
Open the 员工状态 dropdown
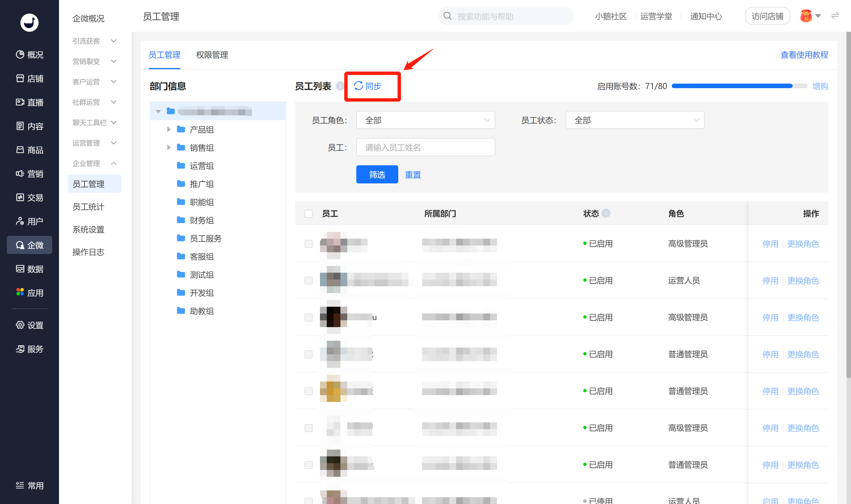pos(635,120)
